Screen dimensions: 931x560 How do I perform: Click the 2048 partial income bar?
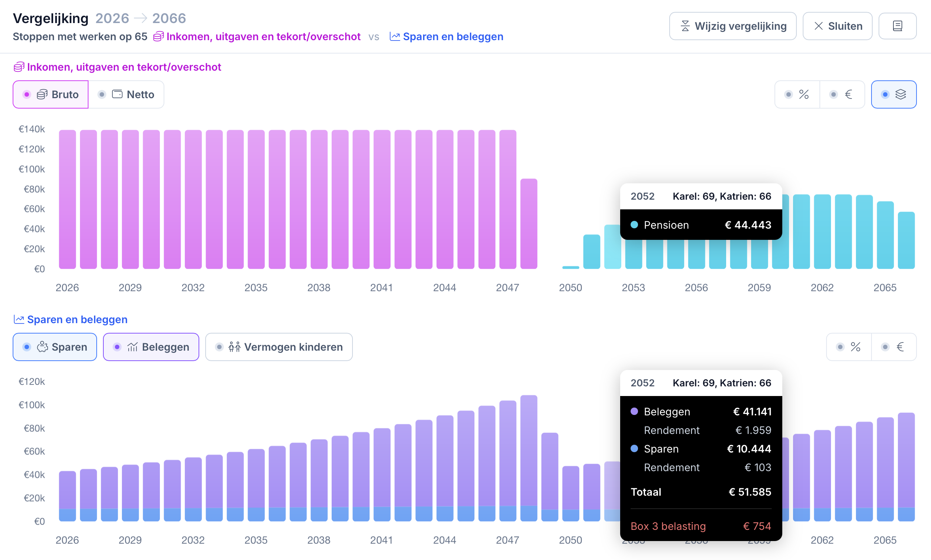click(x=529, y=224)
